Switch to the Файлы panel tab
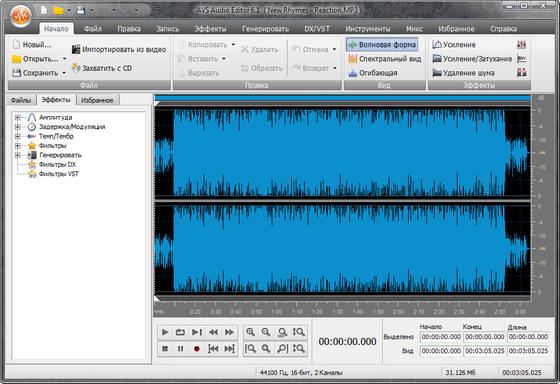This screenshot has height=384, width=560. (x=21, y=100)
